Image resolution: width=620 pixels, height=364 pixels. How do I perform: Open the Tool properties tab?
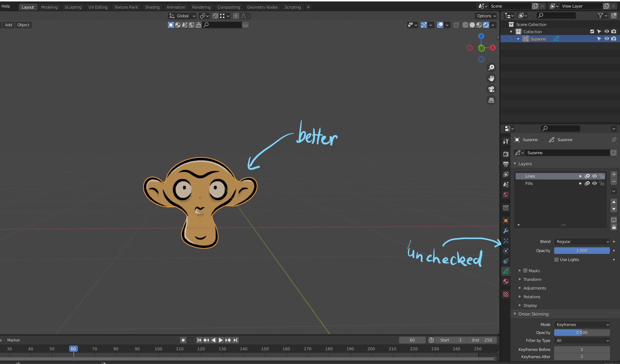coord(506,141)
